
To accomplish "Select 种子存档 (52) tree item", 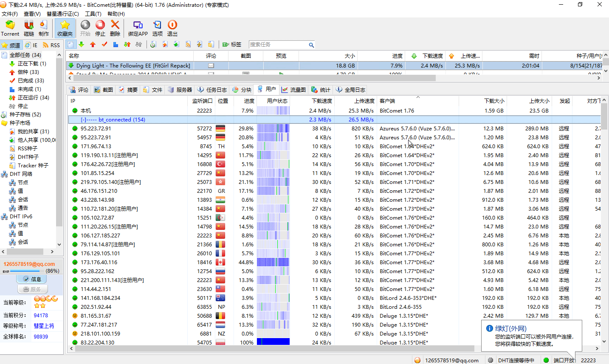I will [x=25, y=114].
